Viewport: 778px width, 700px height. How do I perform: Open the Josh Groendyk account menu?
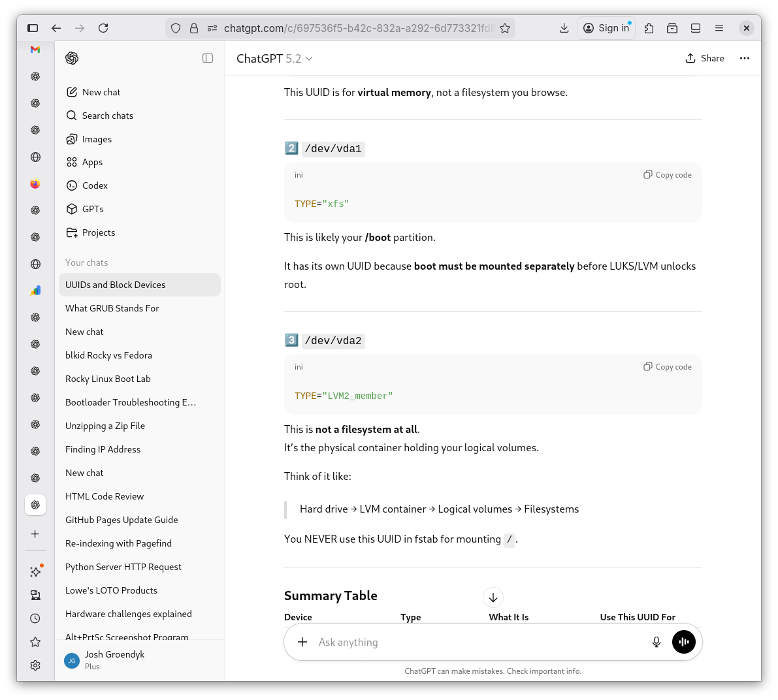point(114,660)
